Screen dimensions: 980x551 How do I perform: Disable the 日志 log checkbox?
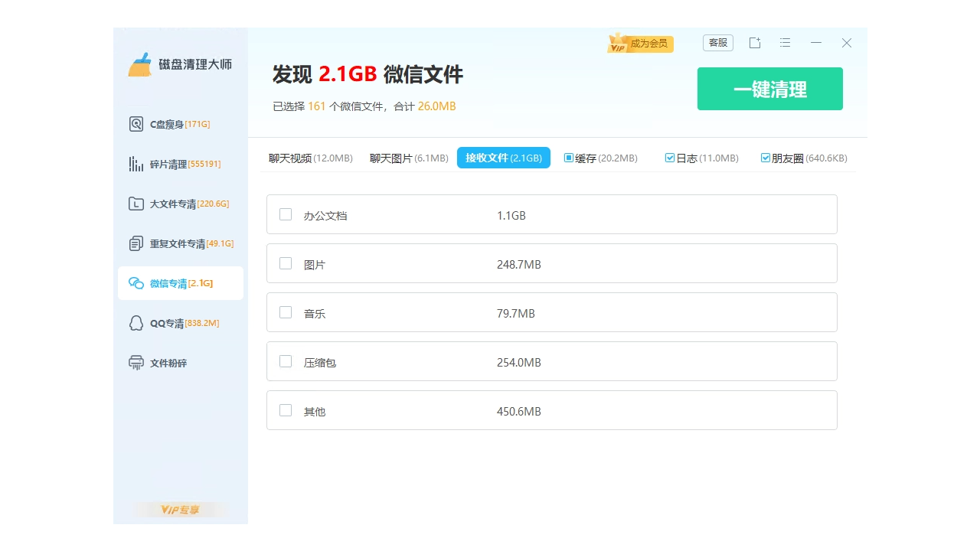669,157
